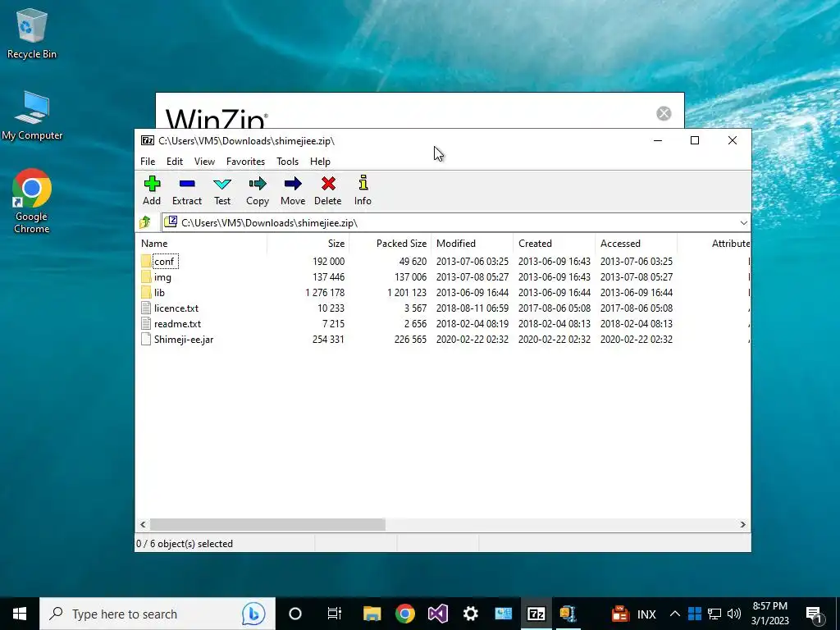
Task: Click the Windows search box
Action: tap(157, 614)
